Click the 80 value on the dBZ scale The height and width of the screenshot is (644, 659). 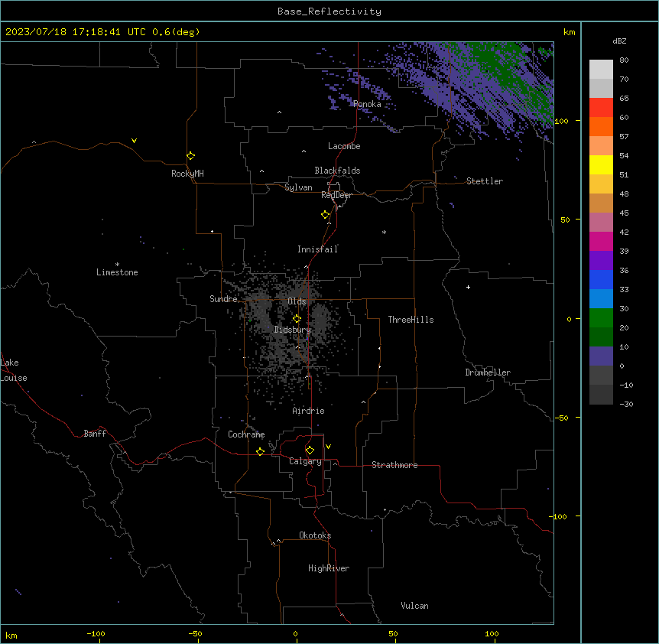click(x=624, y=60)
